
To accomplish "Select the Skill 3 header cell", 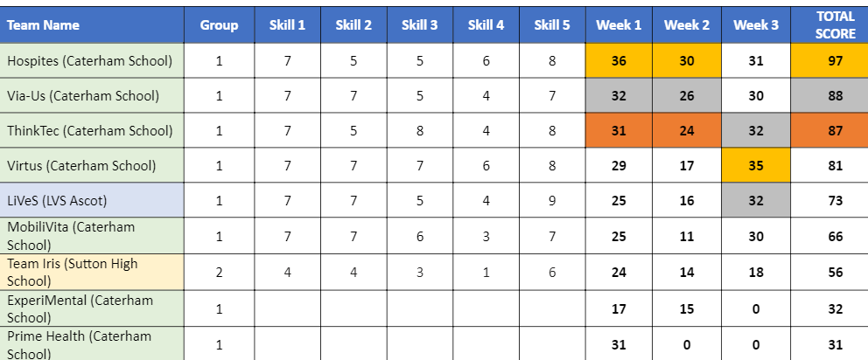I will (x=420, y=24).
